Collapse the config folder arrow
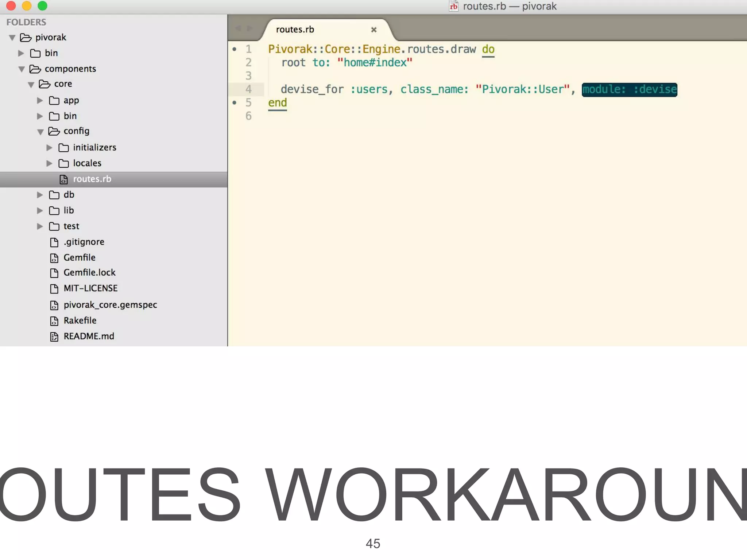 40,132
